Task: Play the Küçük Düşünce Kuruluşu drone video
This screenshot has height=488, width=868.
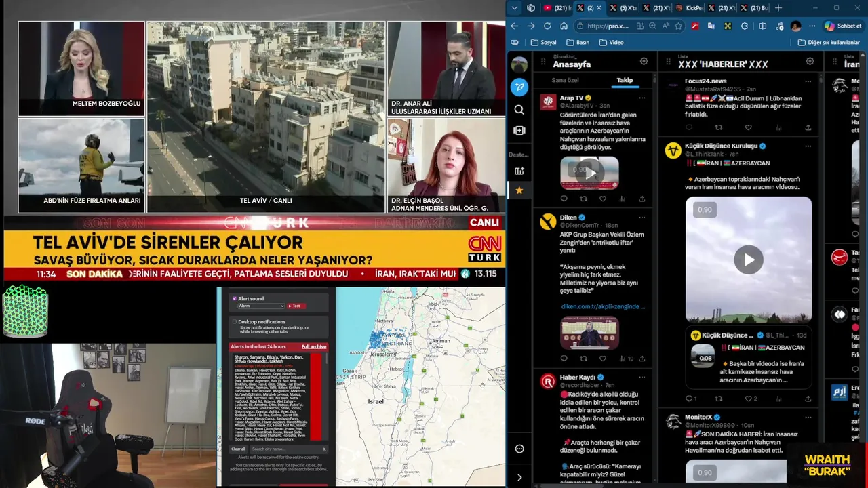Action: pos(749,260)
